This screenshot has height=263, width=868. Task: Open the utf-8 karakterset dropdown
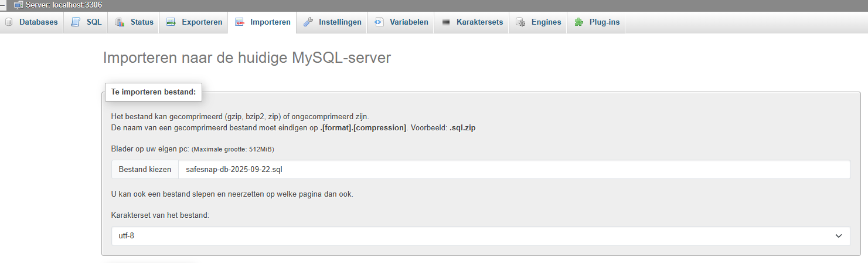click(x=481, y=236)
